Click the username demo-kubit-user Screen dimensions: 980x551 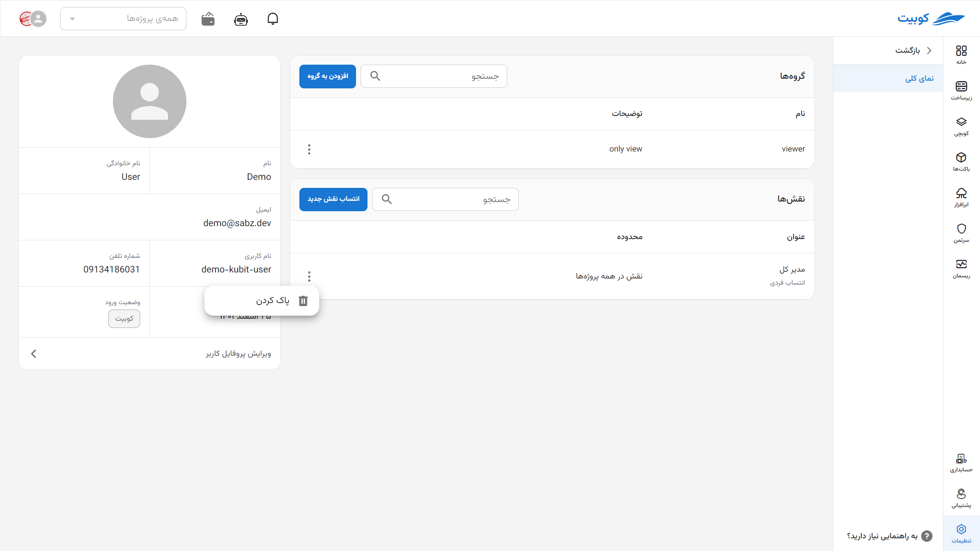pyautogui.click(x=236, y=269)
